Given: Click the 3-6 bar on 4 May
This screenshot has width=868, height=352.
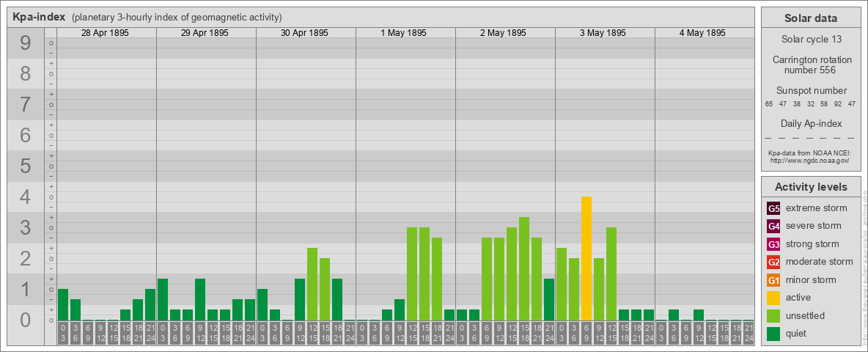Looking at the screenshot, I should point(674,315).
